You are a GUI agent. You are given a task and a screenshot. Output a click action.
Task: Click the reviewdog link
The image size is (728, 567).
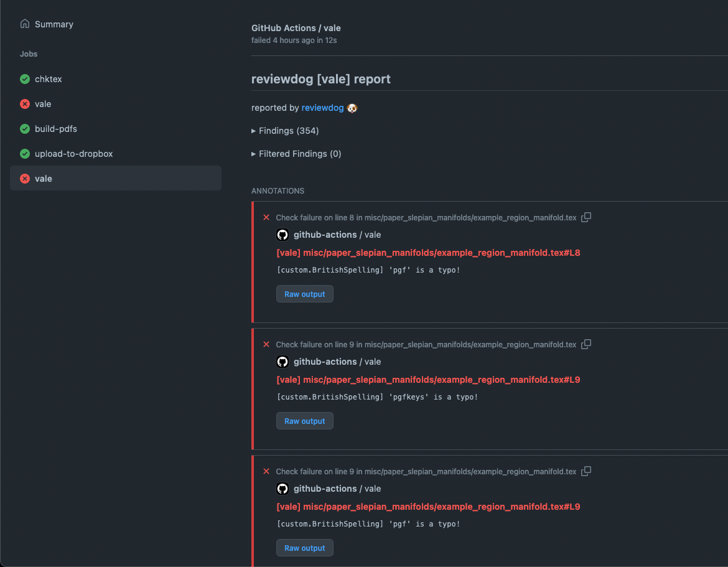click(x=322, y=107)
